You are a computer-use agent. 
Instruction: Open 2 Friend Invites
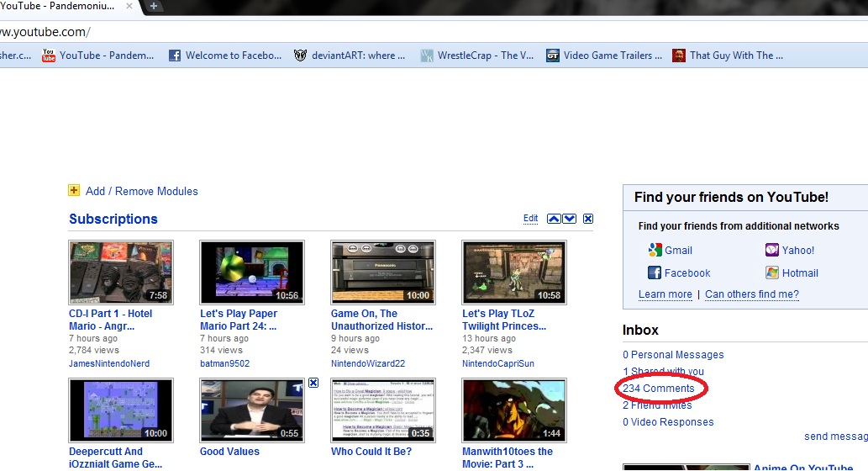pos(657,405)
